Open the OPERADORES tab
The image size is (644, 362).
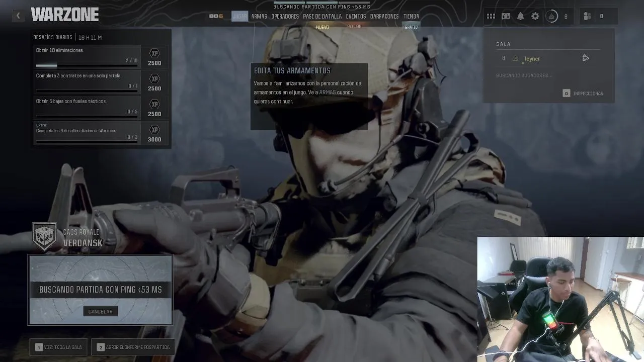(285, 16)
